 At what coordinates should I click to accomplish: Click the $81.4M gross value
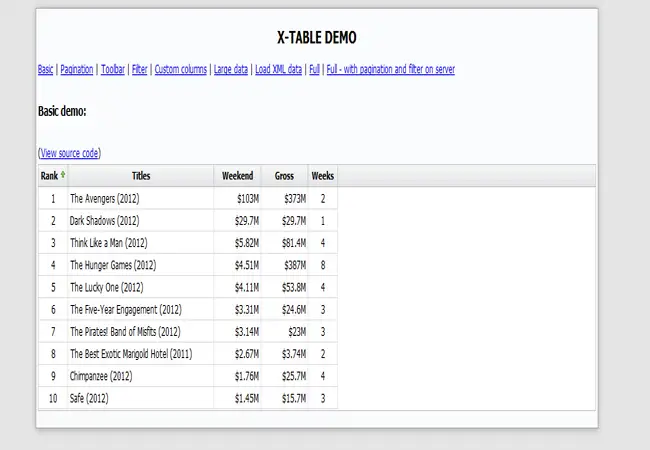pyautogui.click(x=294, y=243)
